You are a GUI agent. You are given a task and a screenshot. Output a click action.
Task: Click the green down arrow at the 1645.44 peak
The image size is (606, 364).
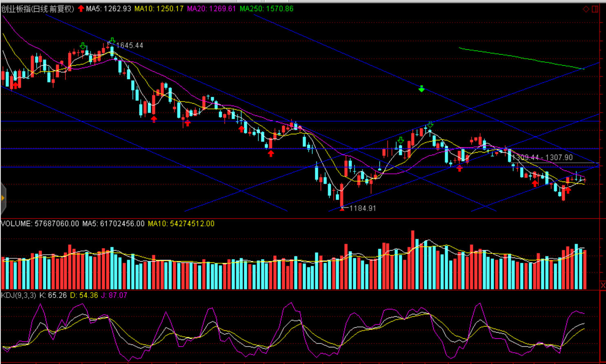pyautogui.click(x=112, y=40)
